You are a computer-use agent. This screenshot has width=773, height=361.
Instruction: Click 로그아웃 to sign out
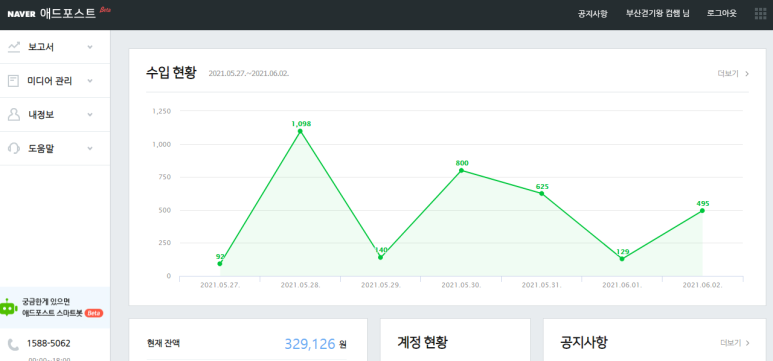click(722, 14)
